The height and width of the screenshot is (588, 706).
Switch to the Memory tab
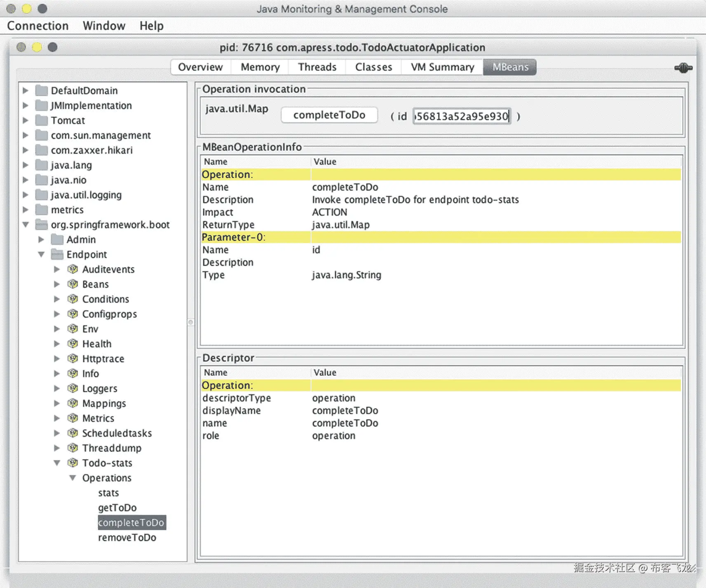[260, 67]
